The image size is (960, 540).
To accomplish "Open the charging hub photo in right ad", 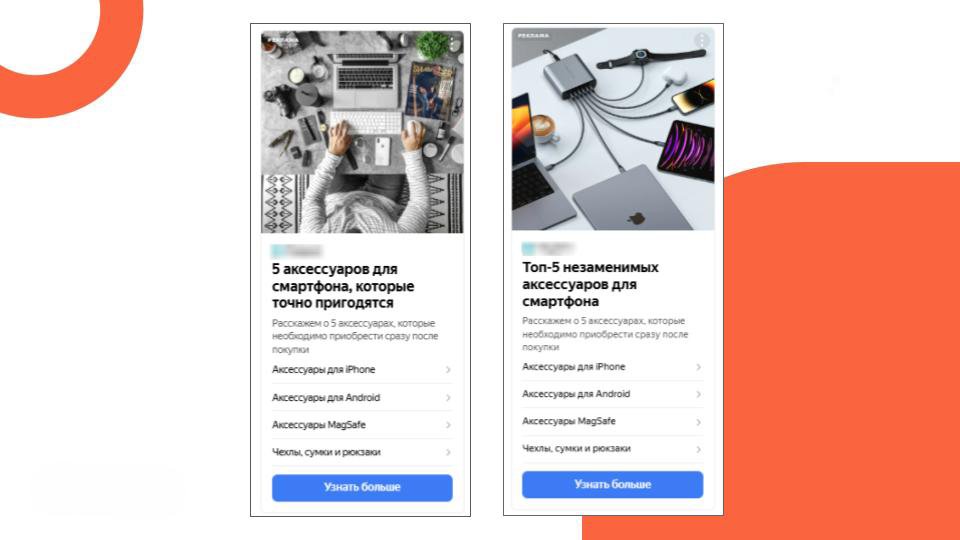I will pos(613,129).
